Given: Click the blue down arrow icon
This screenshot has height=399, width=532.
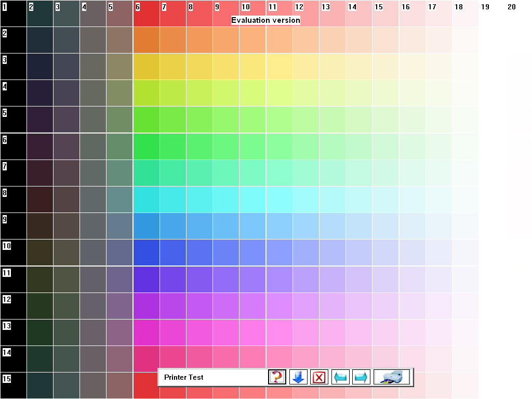Looking at the screenshot, I should coord(298,377).
